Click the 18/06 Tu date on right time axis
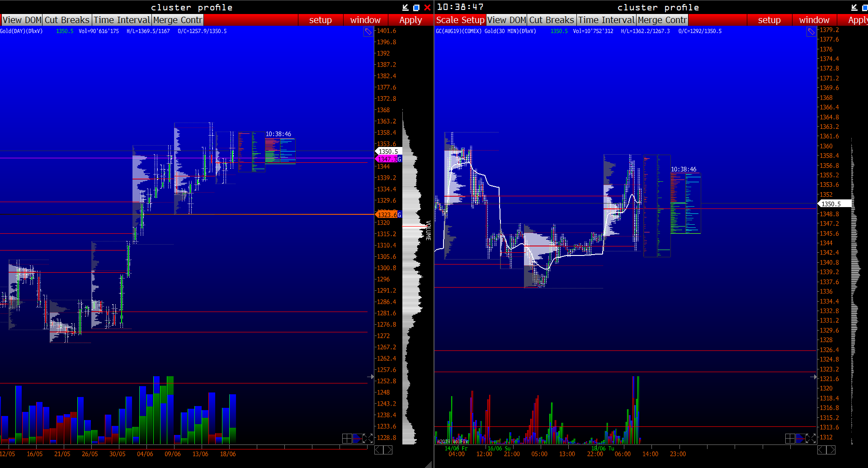 pos(603,448)
